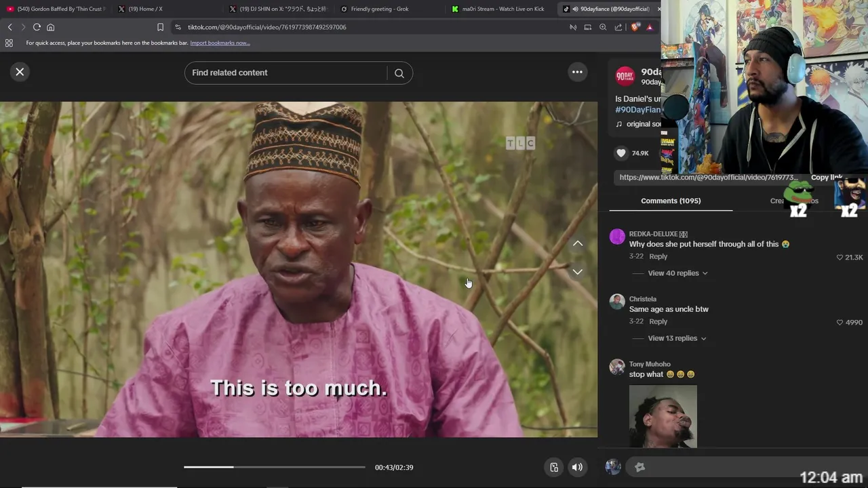Go to next video with down arrow

pyautogui.click(x=577, y=272)
